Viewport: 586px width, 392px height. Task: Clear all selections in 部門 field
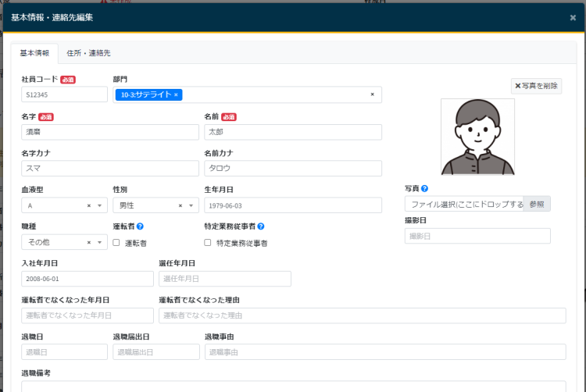click(372, 94)
